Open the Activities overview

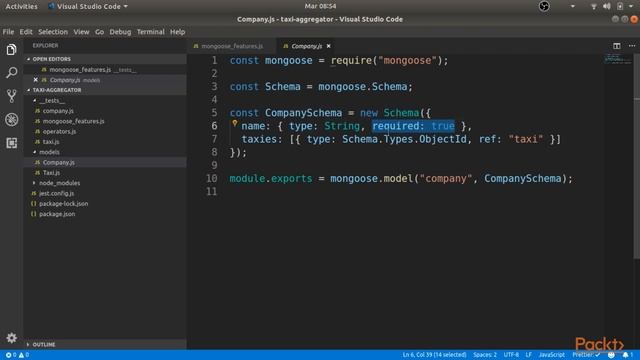pyautogui.click(x=21, y=6)
